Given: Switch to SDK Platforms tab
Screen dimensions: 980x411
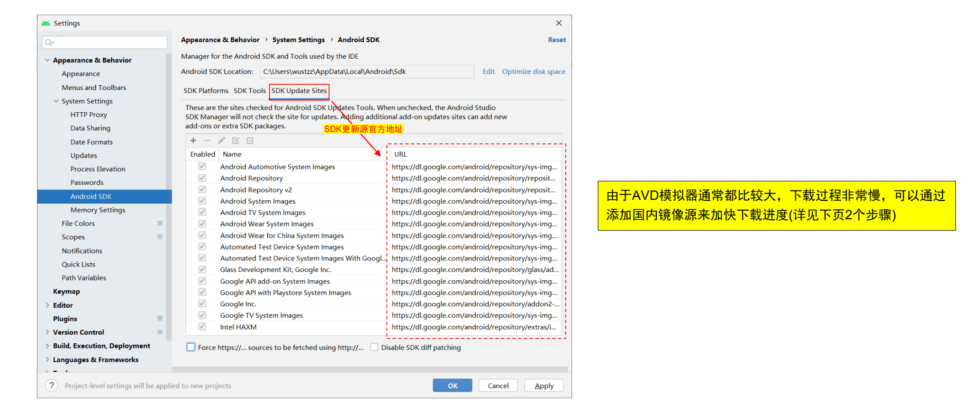Looking at the screenshot, I should point(206,90).
